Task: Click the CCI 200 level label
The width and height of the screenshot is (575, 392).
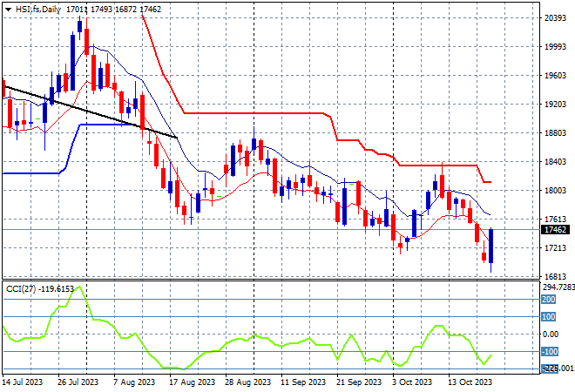Action: tap(549, 300)
